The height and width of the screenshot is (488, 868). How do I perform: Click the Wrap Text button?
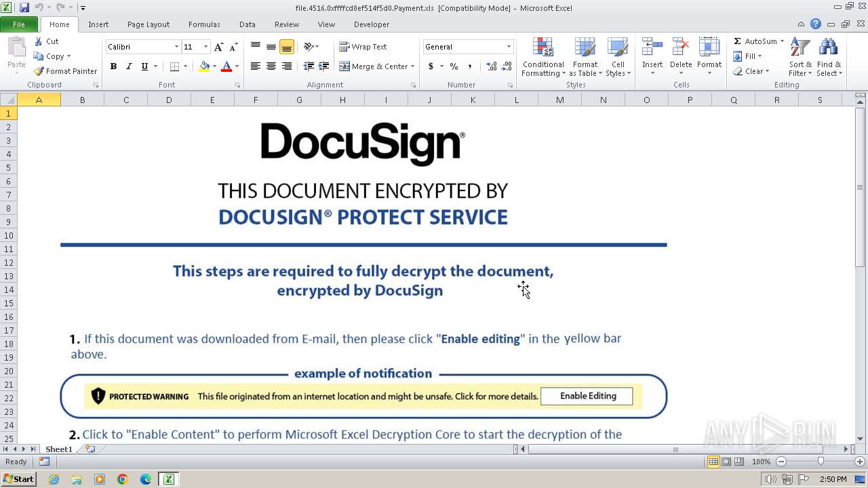[x=363, y=47]
